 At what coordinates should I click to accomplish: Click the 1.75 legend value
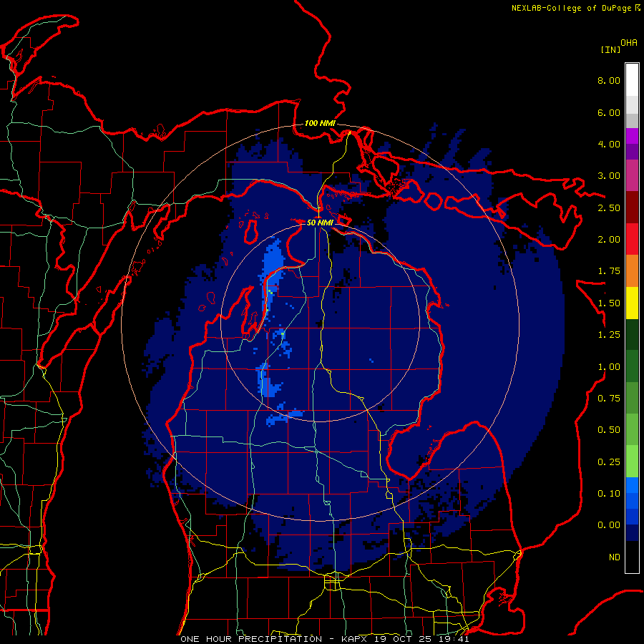coord(609,271)
